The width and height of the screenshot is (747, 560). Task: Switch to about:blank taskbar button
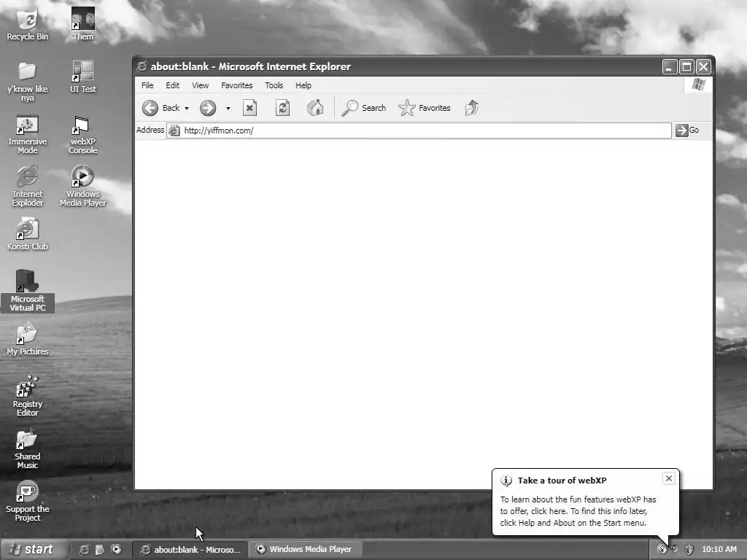click(190, 550)
